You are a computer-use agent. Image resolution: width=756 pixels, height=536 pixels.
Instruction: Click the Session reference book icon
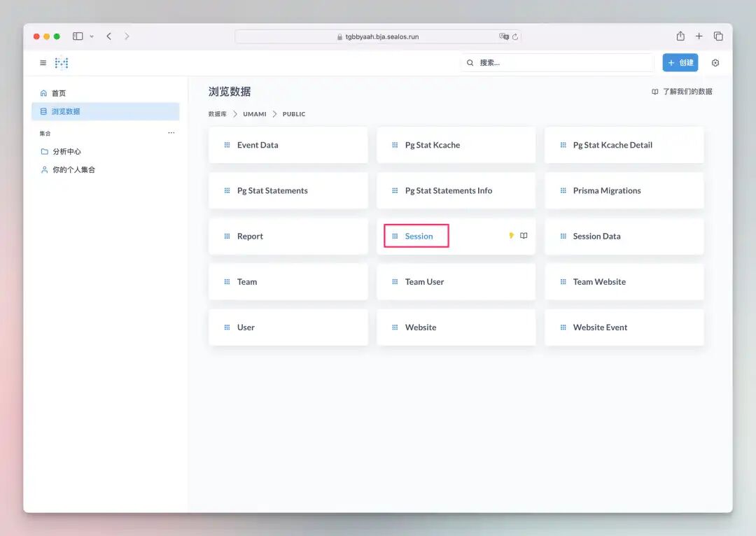pyautogui.click(x=524, y=236)
